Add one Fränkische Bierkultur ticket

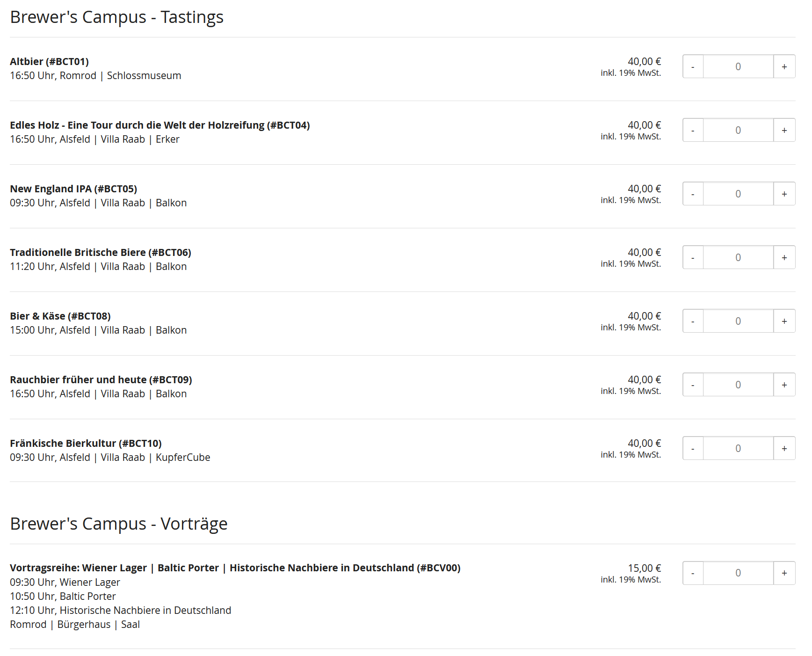784,448
